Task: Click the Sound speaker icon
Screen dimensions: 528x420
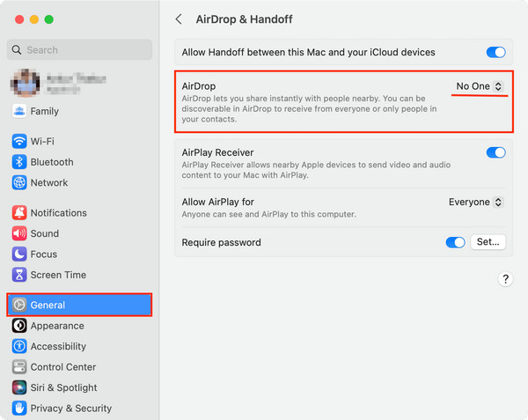Action: pyautogui.click(x=19, y=233)
